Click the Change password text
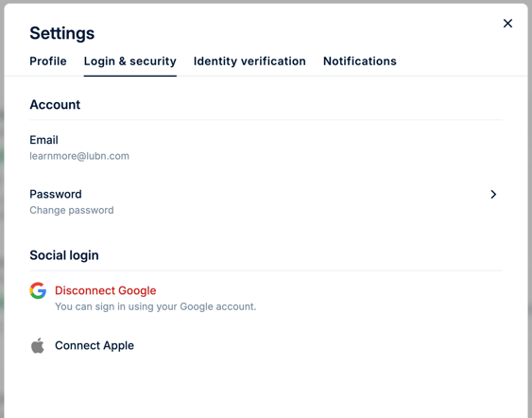Viewport: 532px width, 418px height. click(x=72, y=210)
